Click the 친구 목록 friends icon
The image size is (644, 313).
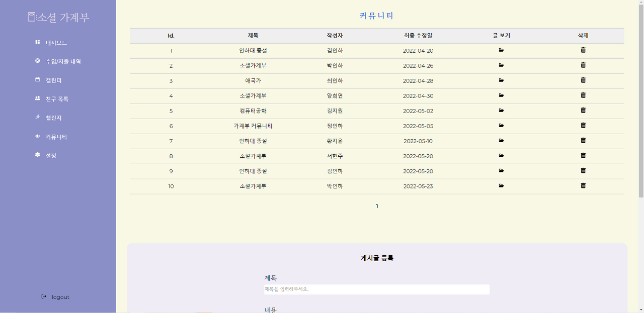pyautogui.click(x=36, y=98)
